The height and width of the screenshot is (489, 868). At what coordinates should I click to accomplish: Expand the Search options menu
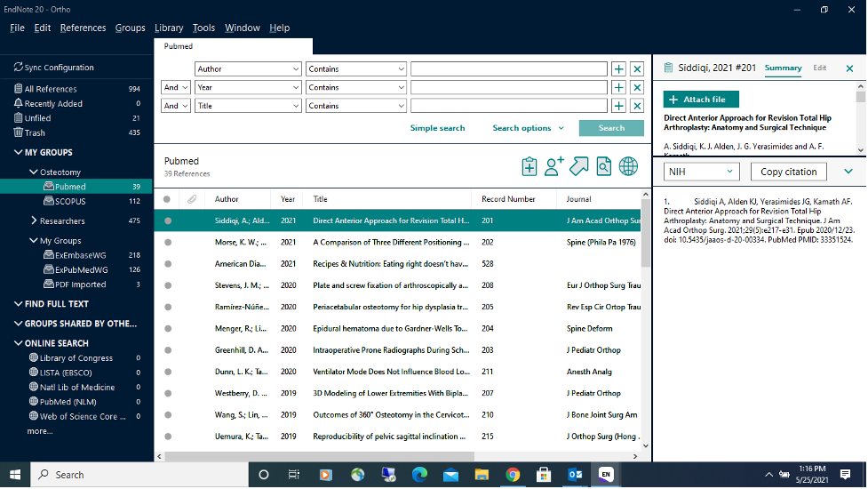[x=528, y=128]
